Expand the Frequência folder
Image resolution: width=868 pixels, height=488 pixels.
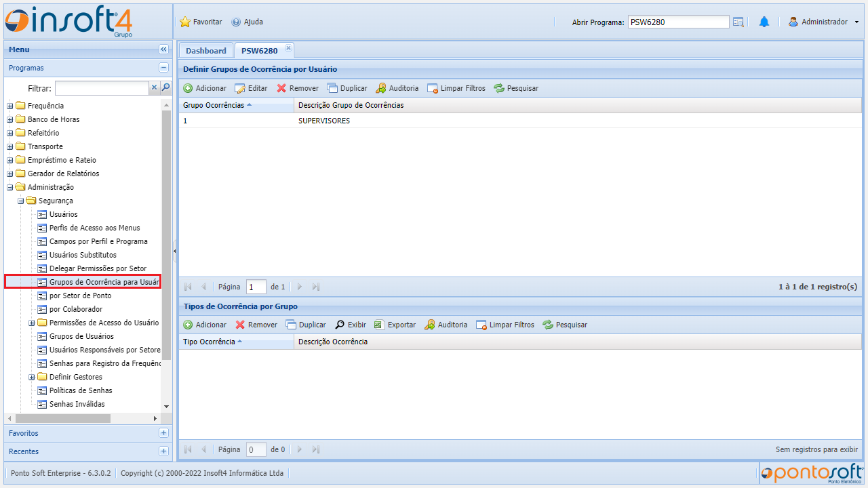[x=10, y=106]
